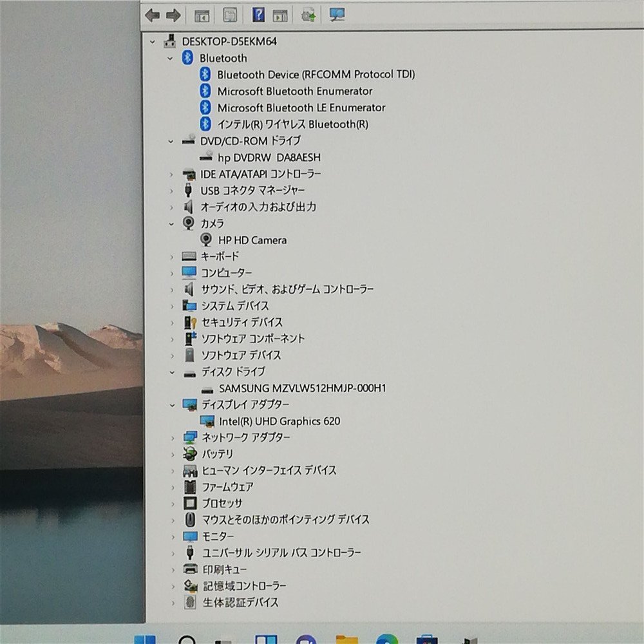
Task: Click the Properties toolbar icon
Action: [x=230, y=15]
